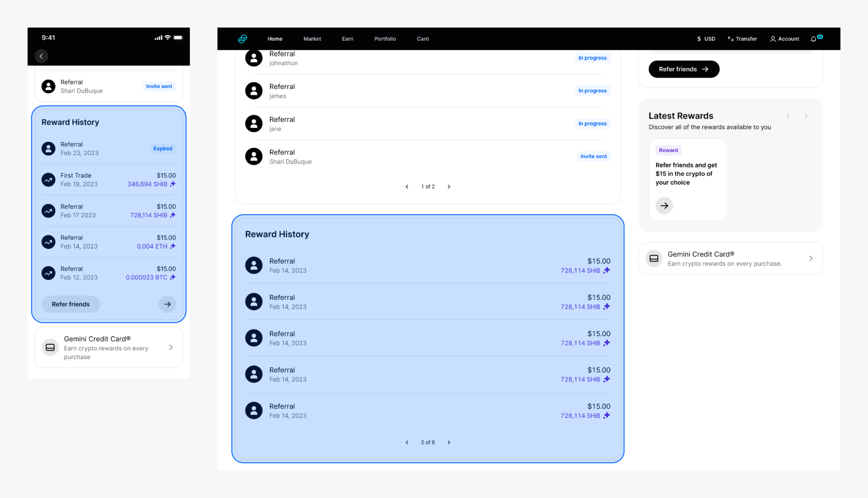Viewport: 868px width, 498px height.
Task: Click Invite sent badge for Shari DuBuque on desktop
Action: click(594, 157)
